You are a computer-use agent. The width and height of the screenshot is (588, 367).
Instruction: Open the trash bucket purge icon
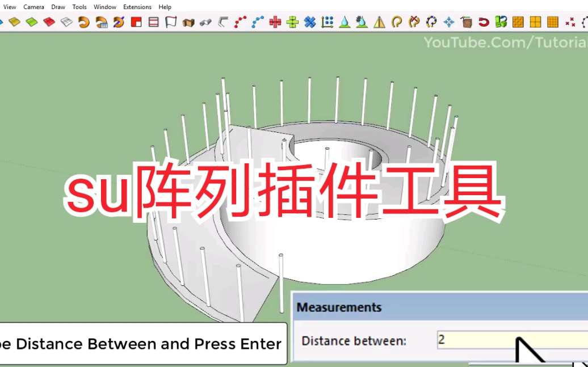pyautogui.click(x=467, y=23)
